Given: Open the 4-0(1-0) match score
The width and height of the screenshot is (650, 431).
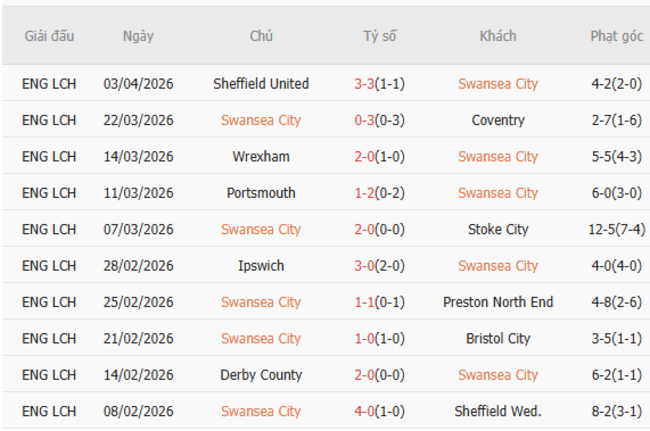Looking at the screenshot, I should pos(380,411).
